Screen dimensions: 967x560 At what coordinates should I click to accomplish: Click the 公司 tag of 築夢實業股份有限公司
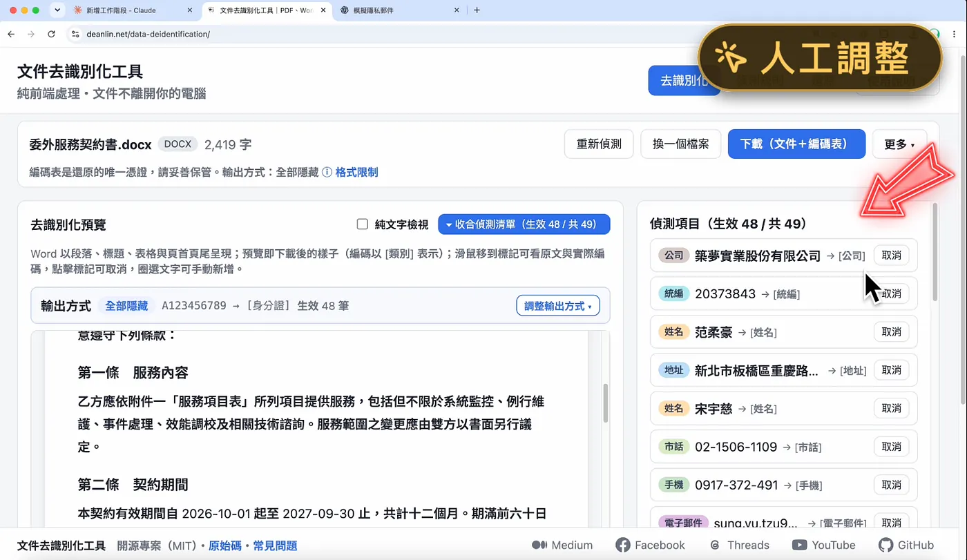[674, 255]
